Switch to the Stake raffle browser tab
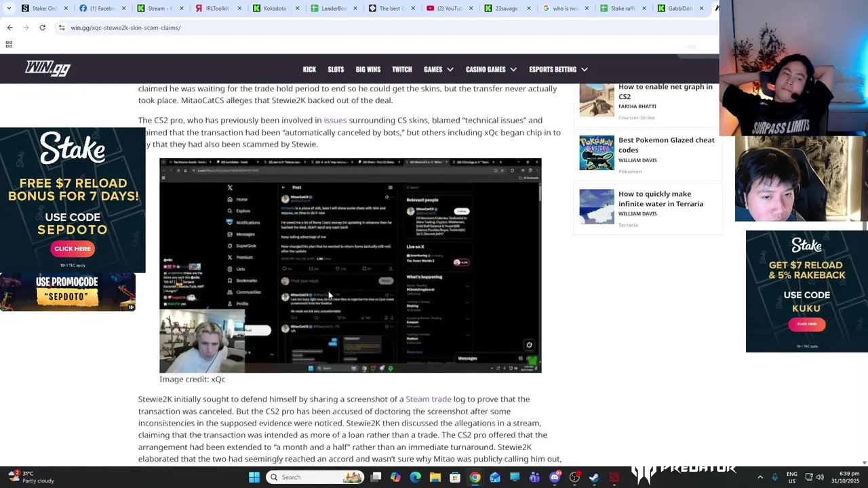868x488 pixels. 623,8
